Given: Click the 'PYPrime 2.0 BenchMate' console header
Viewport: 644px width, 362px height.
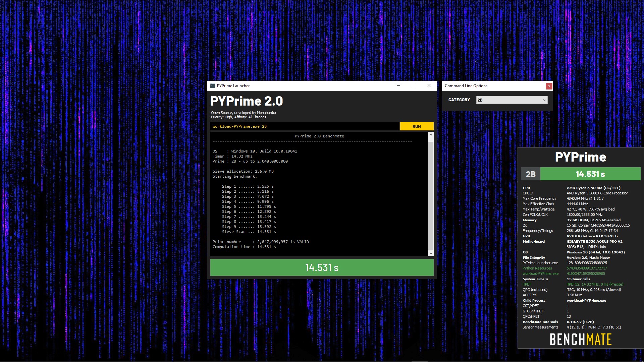Looking at the screenshot, I should [x=319, y=136].
